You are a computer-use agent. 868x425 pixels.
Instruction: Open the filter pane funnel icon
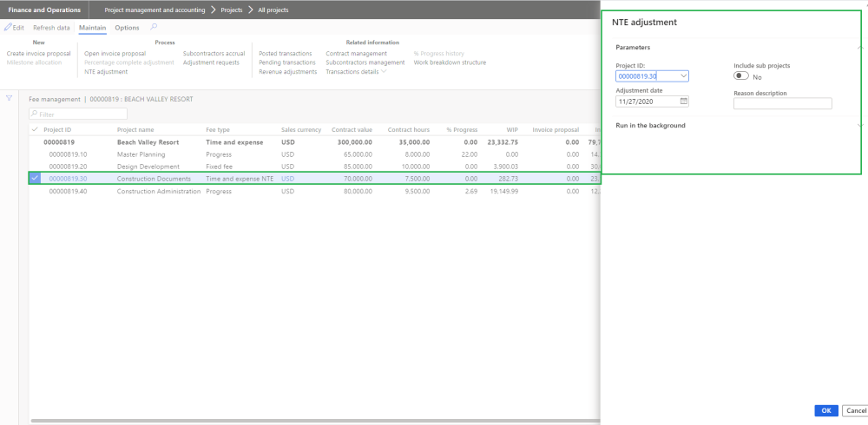(10, 98)
